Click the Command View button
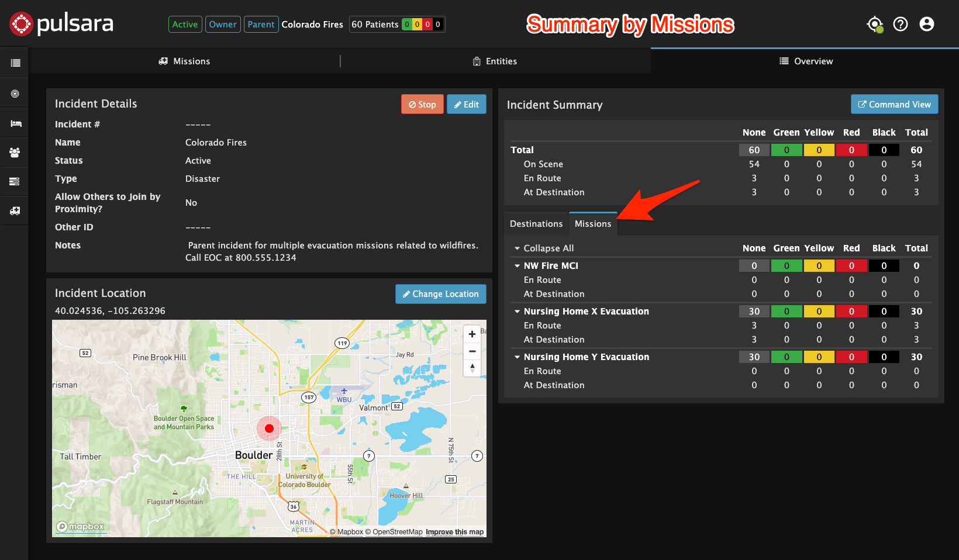959x560 pixels. coord(894,104)
